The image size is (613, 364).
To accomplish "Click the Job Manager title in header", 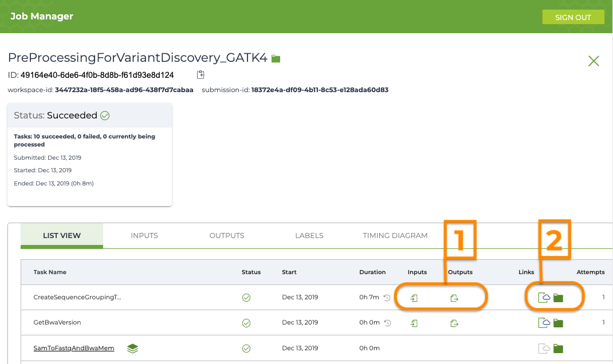I will 42,16.
